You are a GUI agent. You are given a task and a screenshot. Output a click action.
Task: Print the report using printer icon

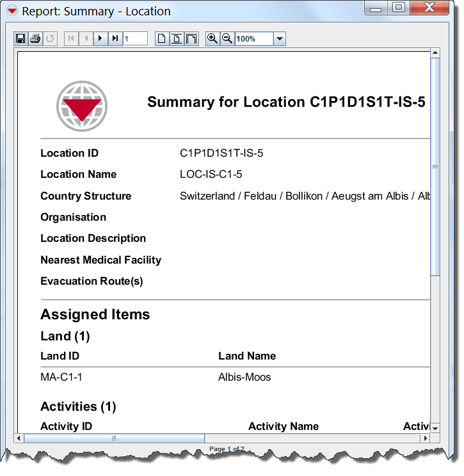(36, 39)
